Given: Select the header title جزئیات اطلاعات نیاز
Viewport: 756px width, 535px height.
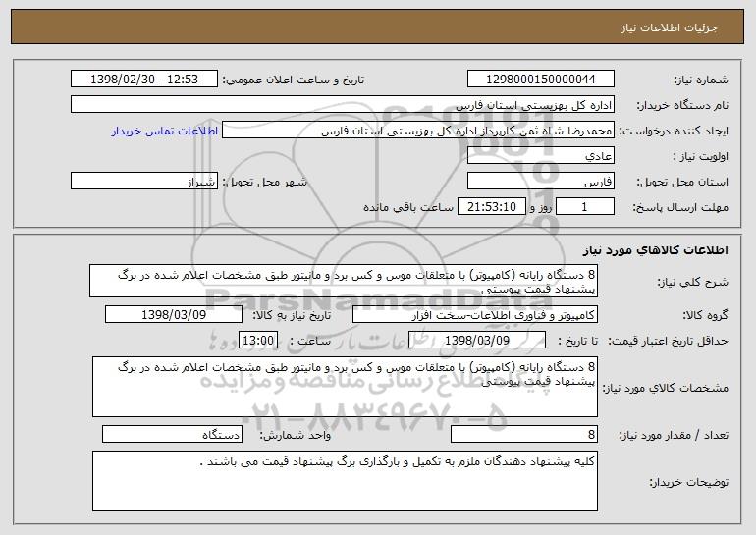Looking at the screenshot, I should [669, 27].
